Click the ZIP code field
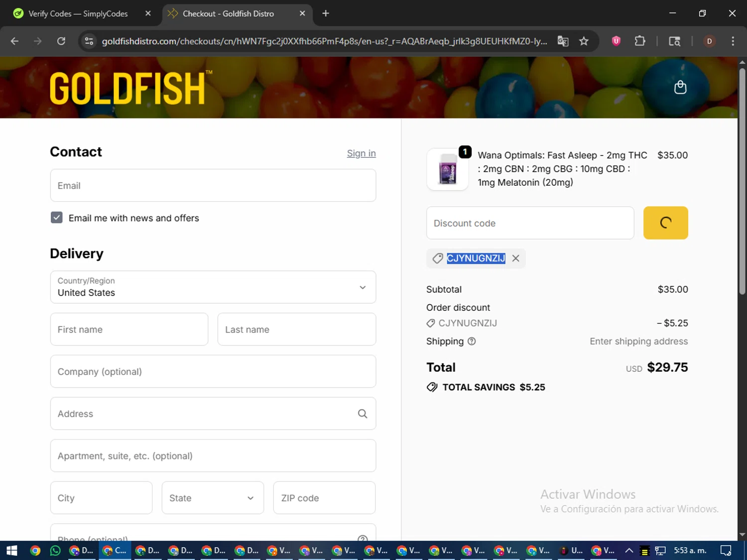This screenshot has height=560, width=747. 324,498
